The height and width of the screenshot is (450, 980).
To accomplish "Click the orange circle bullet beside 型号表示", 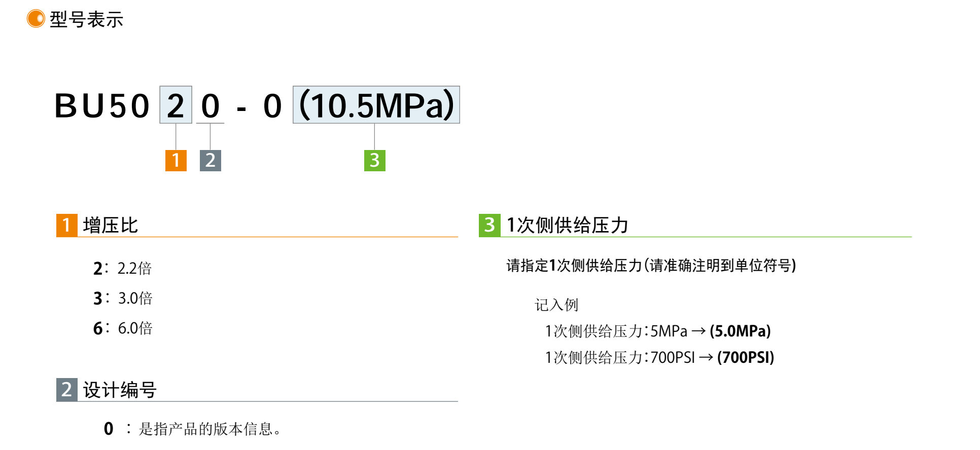I will coord(36,19).
